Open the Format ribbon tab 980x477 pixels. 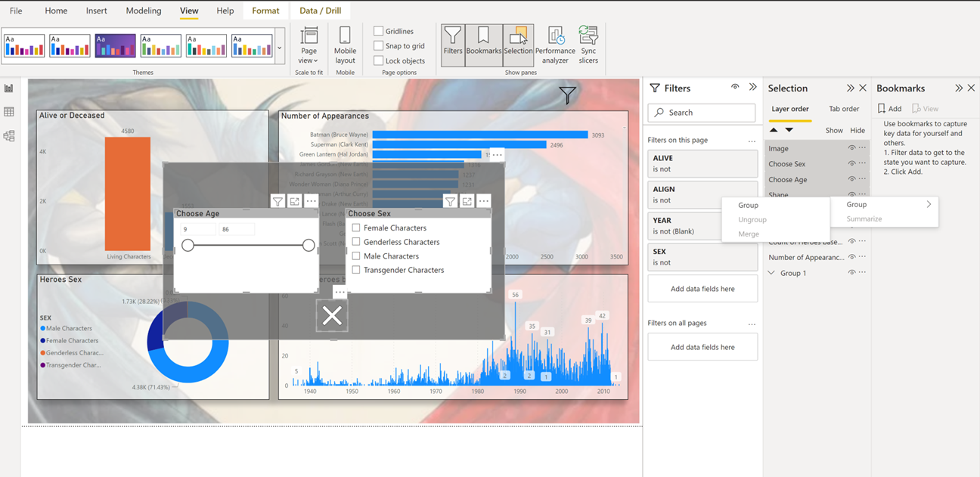pyautogui.click(x=265, y=11)
